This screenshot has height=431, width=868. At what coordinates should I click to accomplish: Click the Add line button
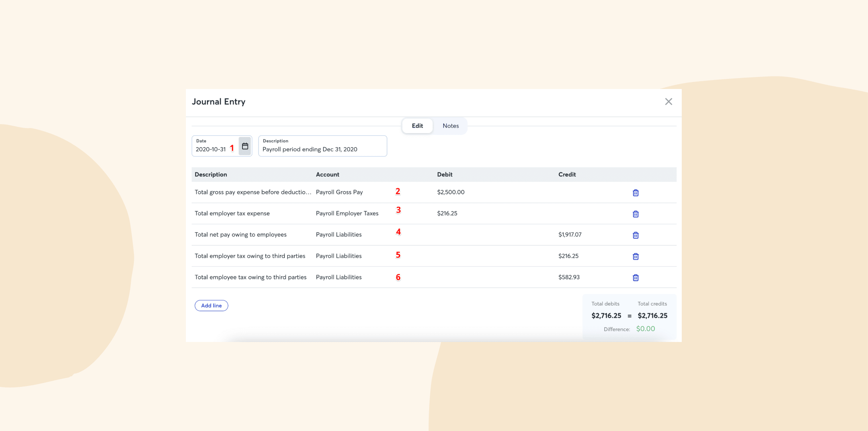click(211, 306)
